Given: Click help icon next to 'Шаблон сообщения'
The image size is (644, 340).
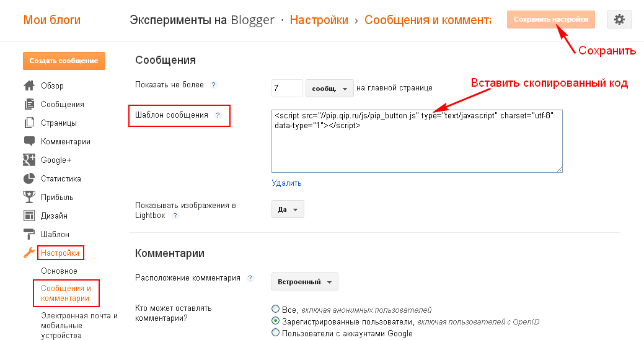Looking at the screenshot, I should click(218, 115).
